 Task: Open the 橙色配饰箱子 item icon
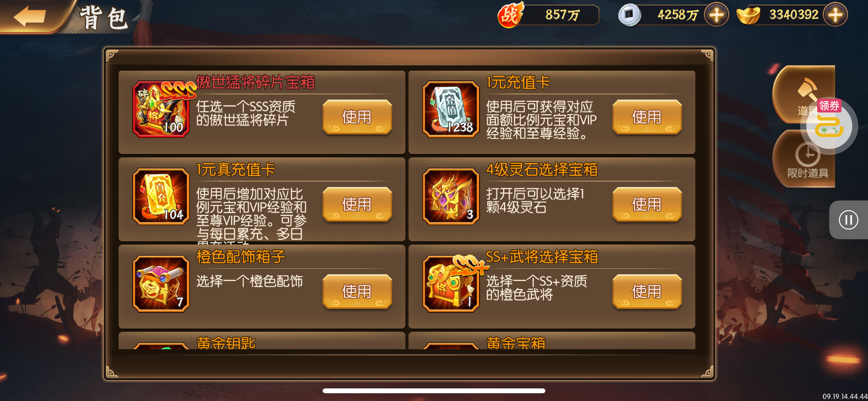coord(161,284)
